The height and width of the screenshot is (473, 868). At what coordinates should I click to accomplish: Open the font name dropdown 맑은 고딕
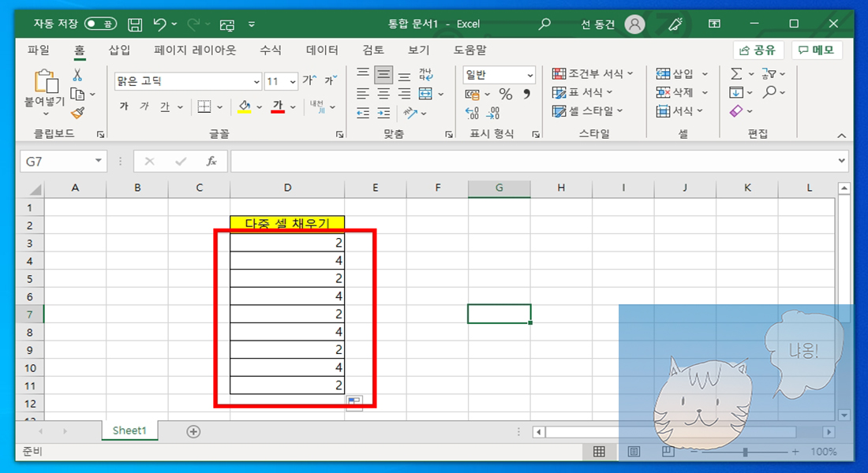pyautogui.click(x=257, y=81)
